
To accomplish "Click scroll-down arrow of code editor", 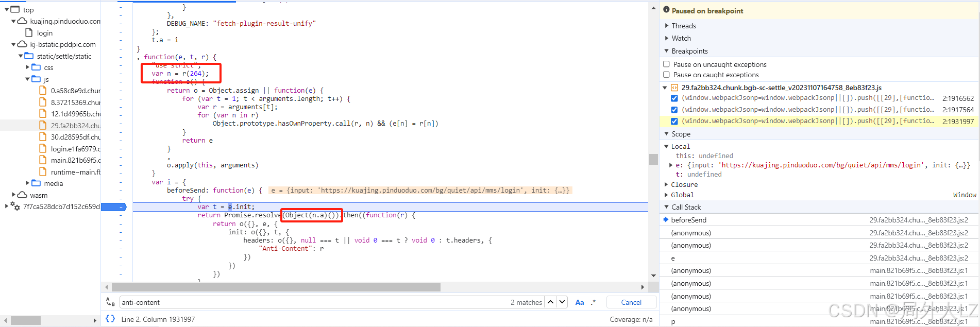I will (x=653, y=276).
